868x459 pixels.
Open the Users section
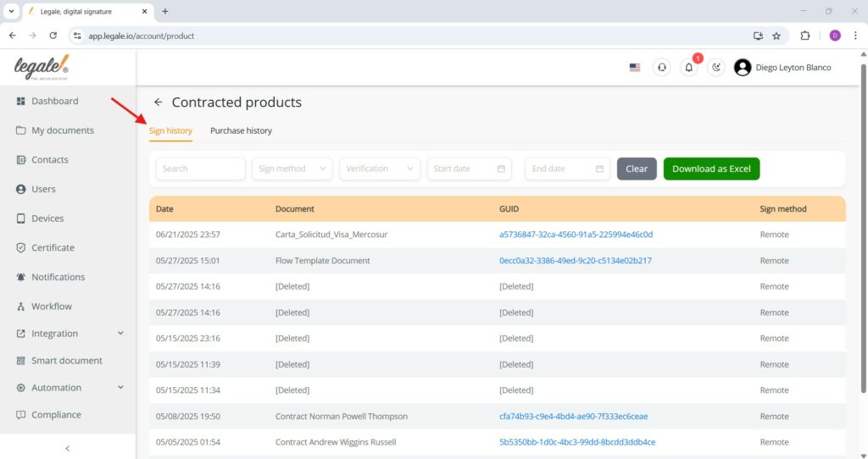pyautogui.click(x=36, y=189)
